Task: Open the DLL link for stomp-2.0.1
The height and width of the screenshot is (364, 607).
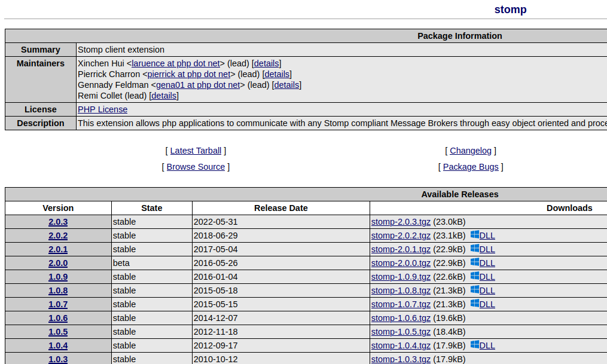Action: [487, 249]
